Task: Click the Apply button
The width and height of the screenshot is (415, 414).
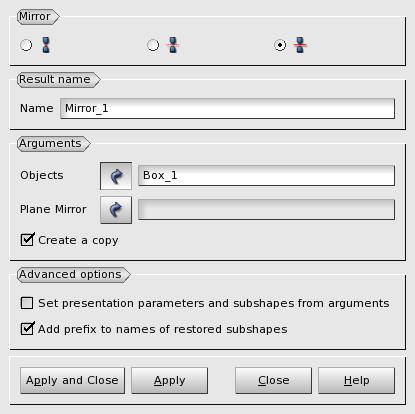Action: pyautogui.click(x=169, y=380)
